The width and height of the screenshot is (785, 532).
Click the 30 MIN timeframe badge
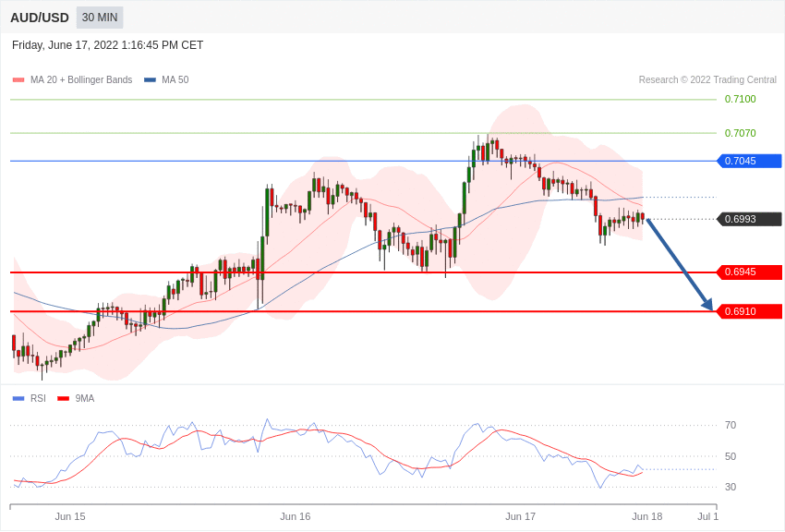100,18
